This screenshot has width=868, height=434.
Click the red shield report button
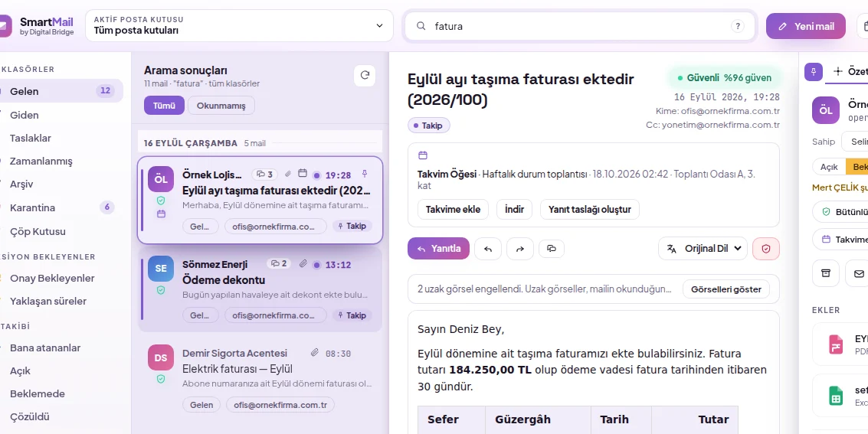click(x=766, y=249)
